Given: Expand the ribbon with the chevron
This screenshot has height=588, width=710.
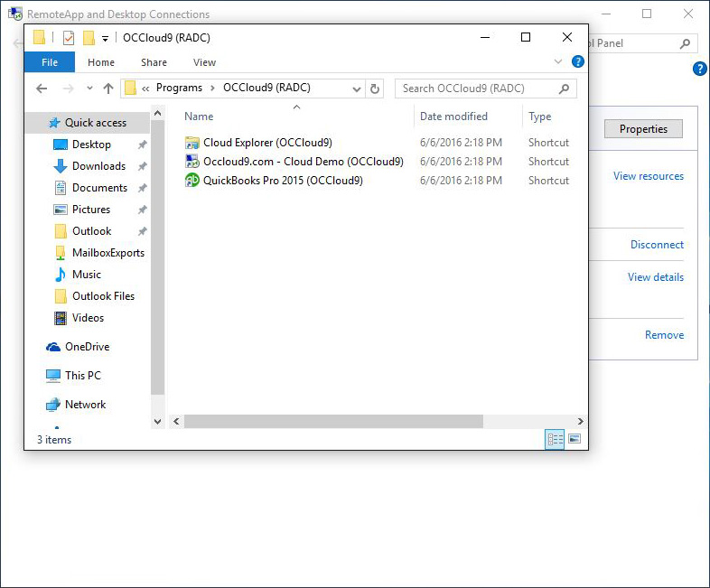Looking at the screenshot, I should (x=558, y=61).
